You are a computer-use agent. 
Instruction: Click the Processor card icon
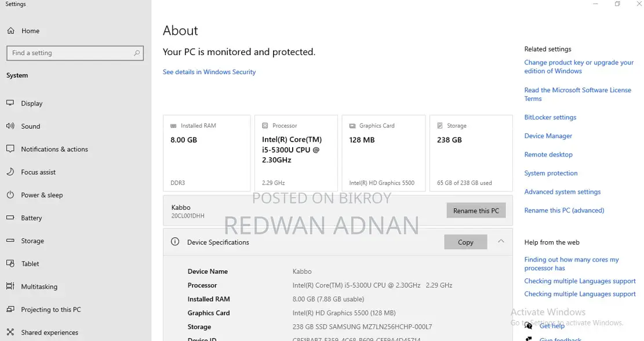coord(265,126)
